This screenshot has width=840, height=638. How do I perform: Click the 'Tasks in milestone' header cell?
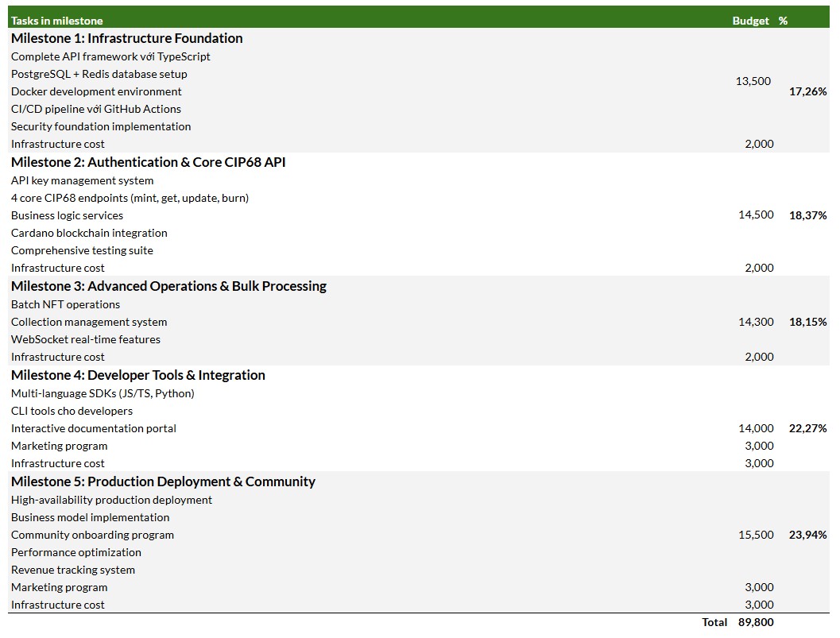click(56, 21)
